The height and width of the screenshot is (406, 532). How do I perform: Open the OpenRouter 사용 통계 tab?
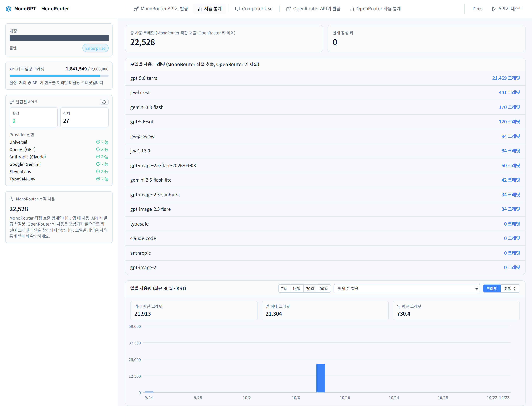(x=376, y=9)
